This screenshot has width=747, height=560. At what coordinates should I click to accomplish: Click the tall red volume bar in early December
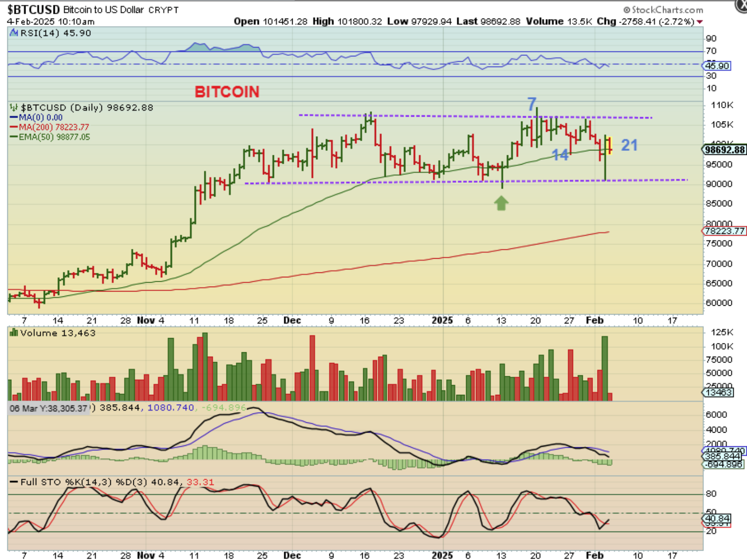click(312, 368)
